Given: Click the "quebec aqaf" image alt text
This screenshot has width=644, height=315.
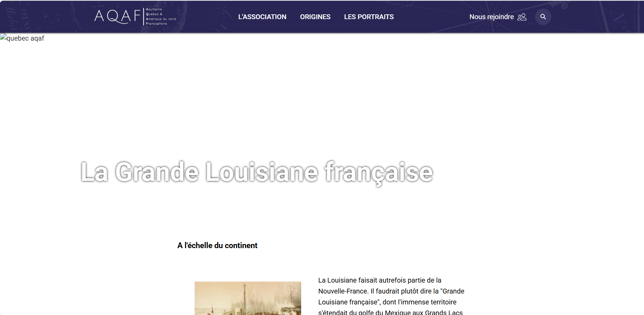Looking at the screenshot, I should (x=25, y=38).
